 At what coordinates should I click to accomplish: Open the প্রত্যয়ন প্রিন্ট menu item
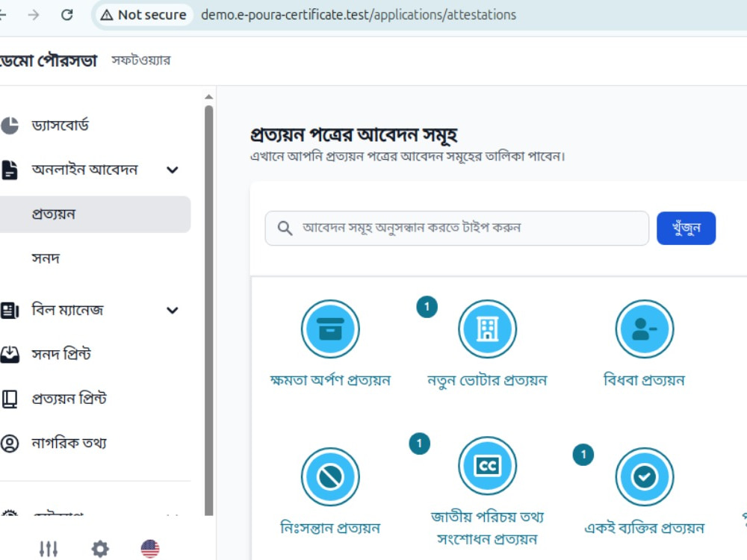pos(96,399)
